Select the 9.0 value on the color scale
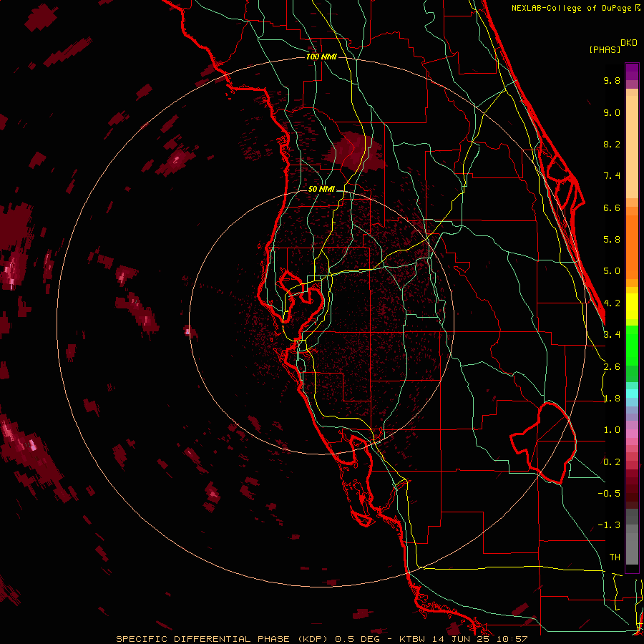Viewport: 644px width, 644px height. click(x=612, y=112)
